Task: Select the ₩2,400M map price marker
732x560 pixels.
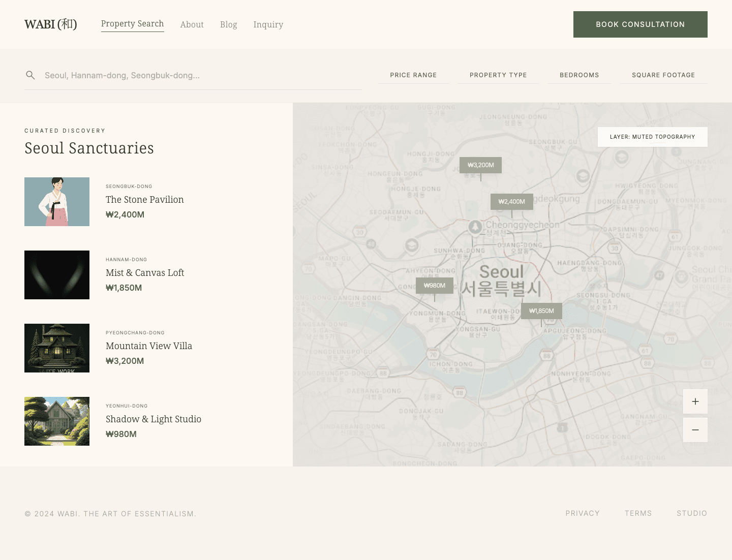Action: click(x=511, y=202)
